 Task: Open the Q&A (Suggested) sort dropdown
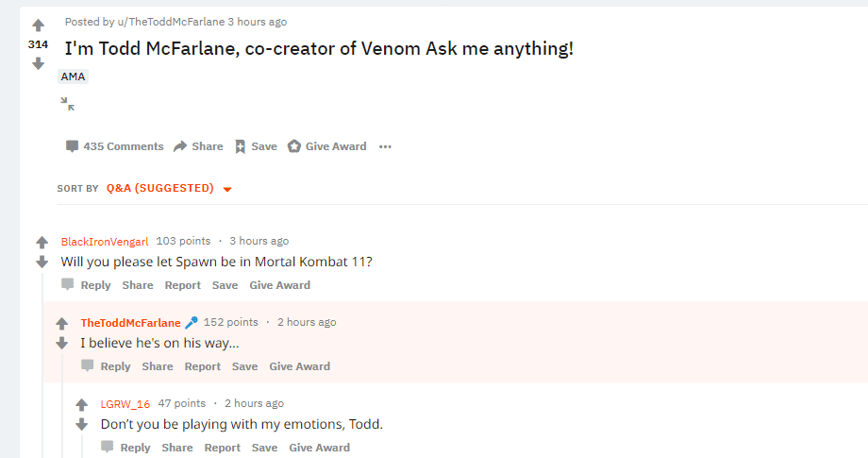coord(170,188)
